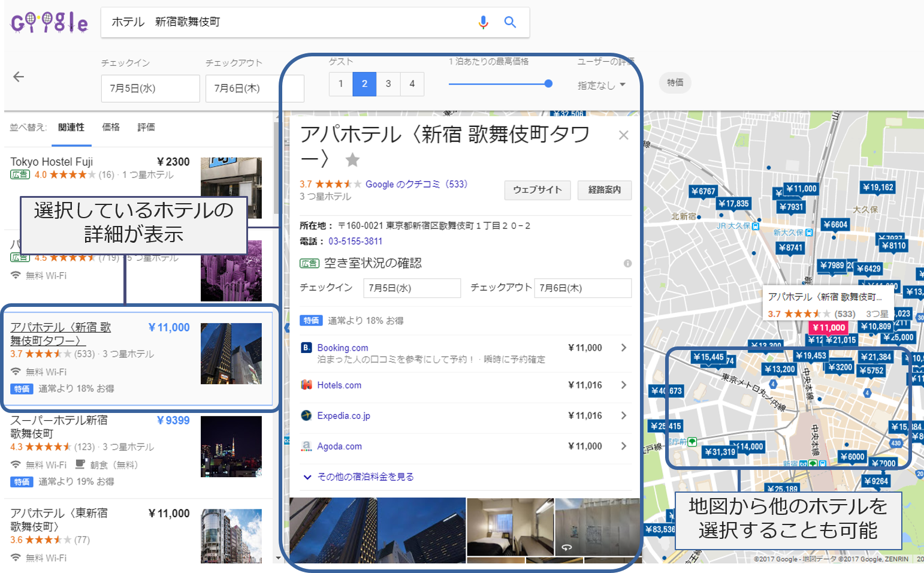
Task: Select スーパーホテル新宿歌舞伎町 listing
Action: point(138,451)
